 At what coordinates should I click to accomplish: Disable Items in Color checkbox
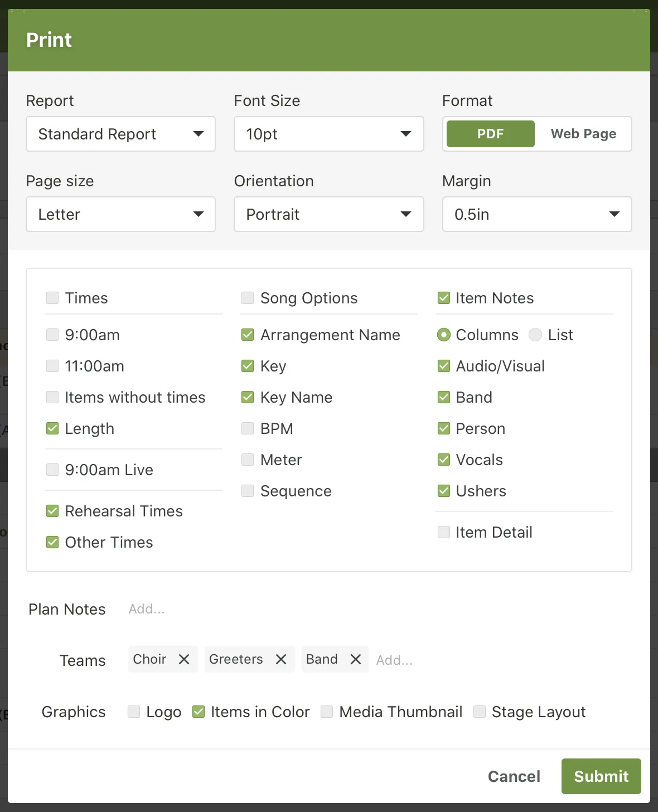pos(199,712)
